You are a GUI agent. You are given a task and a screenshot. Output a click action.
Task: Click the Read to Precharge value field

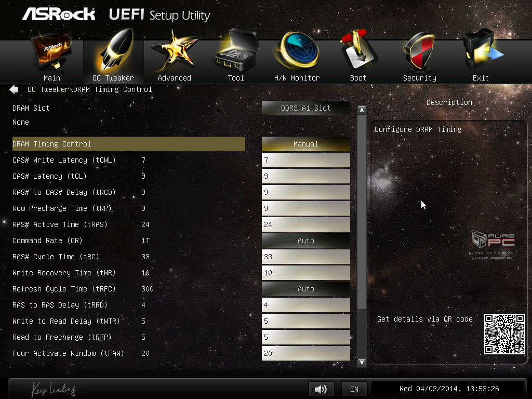pyautogui.click(x=305, y=337)
